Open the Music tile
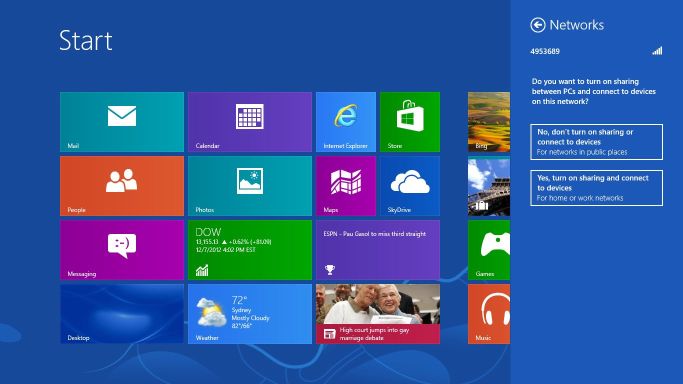The width and height of the screenshot is (683, 384). [x=489, y=314]
